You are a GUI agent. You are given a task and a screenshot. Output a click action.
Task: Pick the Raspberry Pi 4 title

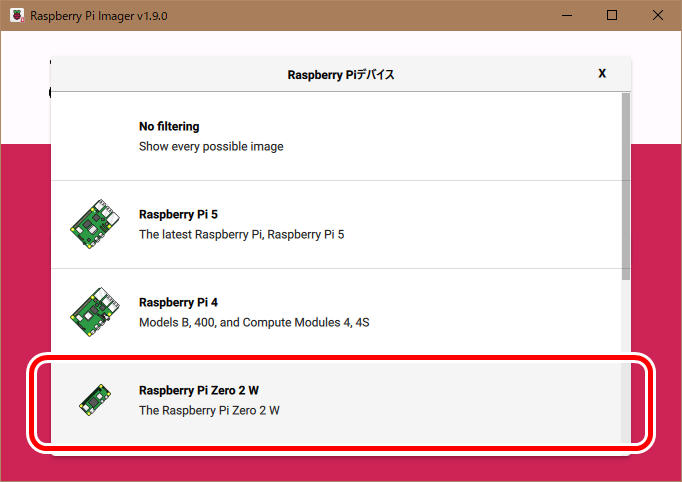179,302
